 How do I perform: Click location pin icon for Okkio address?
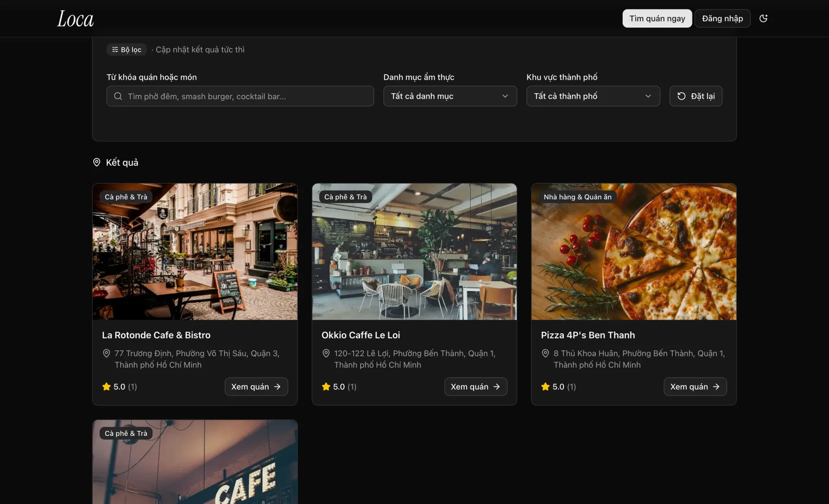click(x=326, y=353)
